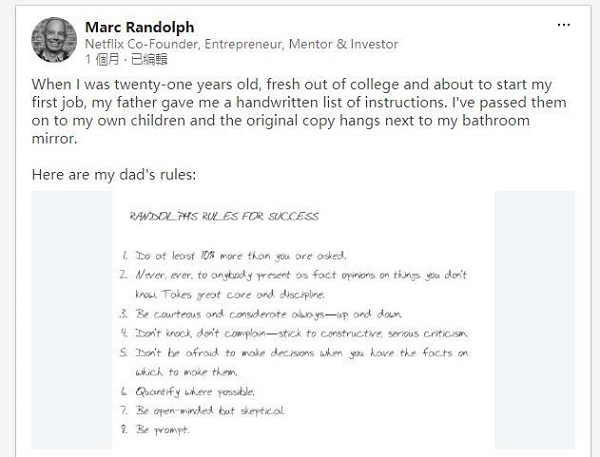Viewport: 600px width, 457px height.
Task: Click rule 2 'Never, ever, to anybody' line
Action: [293, 275]
